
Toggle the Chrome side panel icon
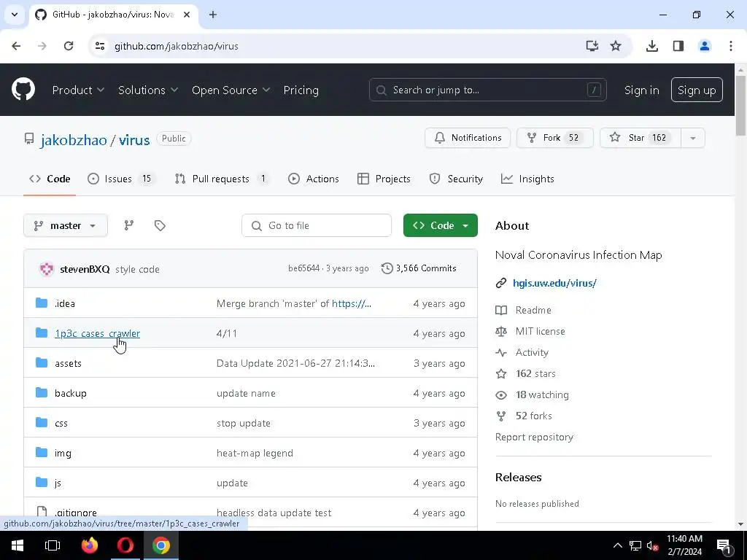[x=678, y=46]
